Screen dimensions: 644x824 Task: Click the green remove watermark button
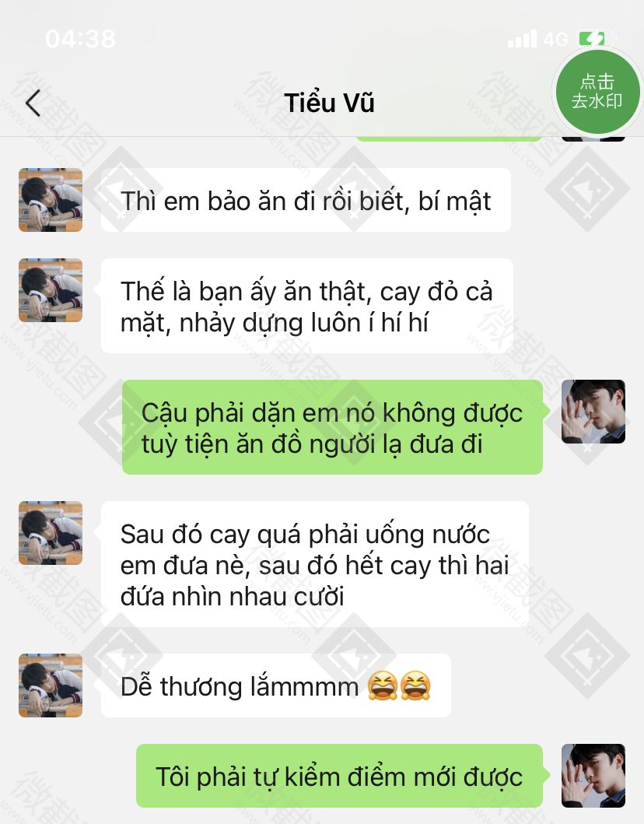click(x=598, y=92)
